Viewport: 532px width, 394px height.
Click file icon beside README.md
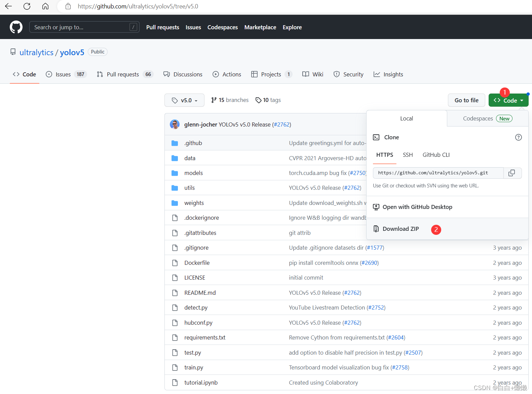click(x=175, y=293)
